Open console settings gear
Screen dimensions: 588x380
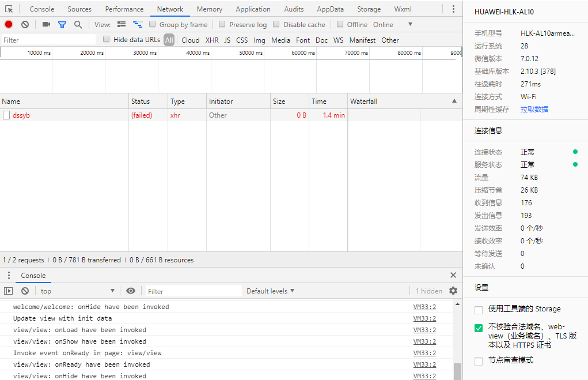453,291
